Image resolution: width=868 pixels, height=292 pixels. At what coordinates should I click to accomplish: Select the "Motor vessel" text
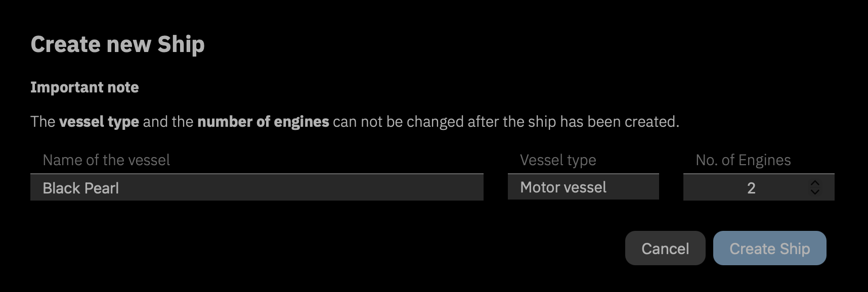[x=563, y=187]
